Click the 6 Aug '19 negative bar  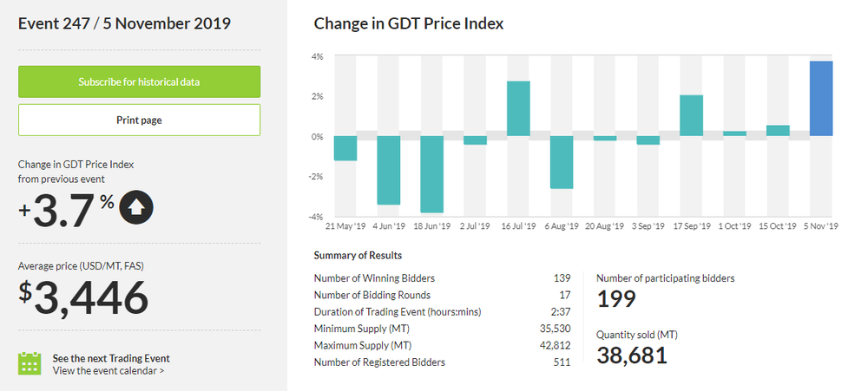click(562, 162)
